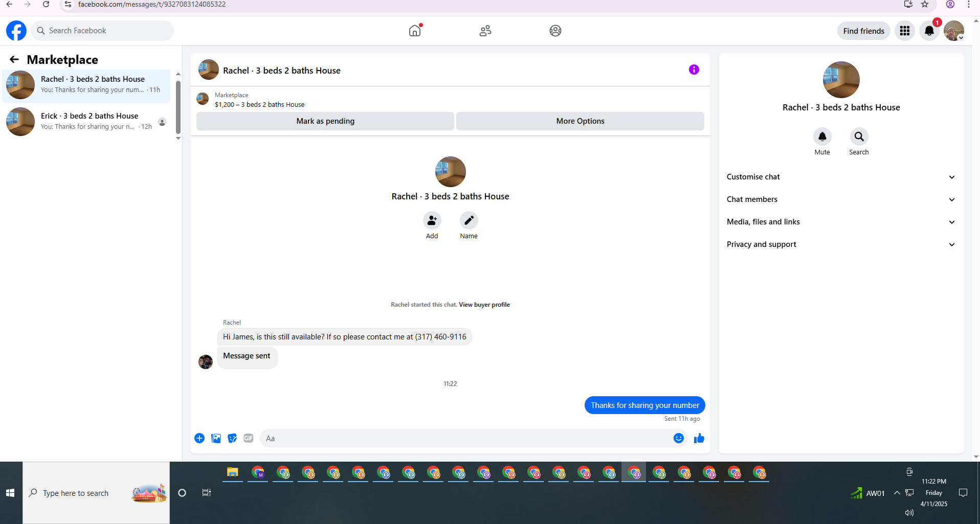The height and width of the screenshot is (524, 980).
Task: Open the Notifications bell icon
Action: [x=929, y=31]
